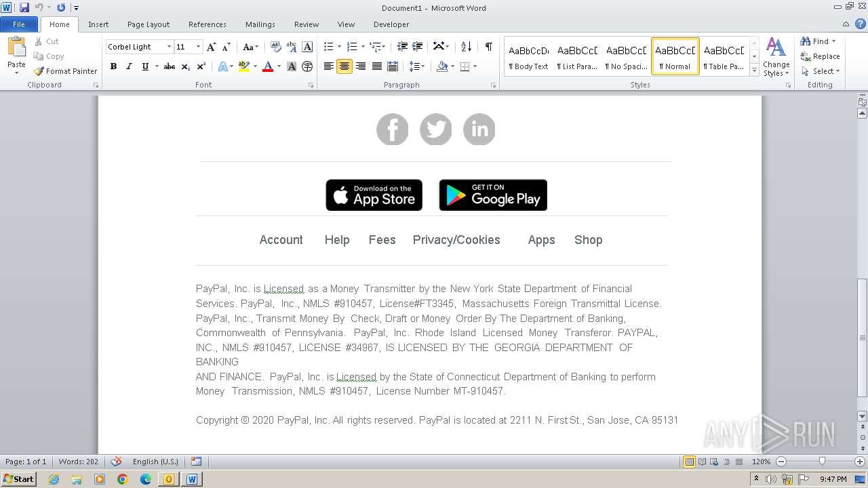Click the Twitter icon in document
This screenshot has height=488, width=868.
(436, 129)
